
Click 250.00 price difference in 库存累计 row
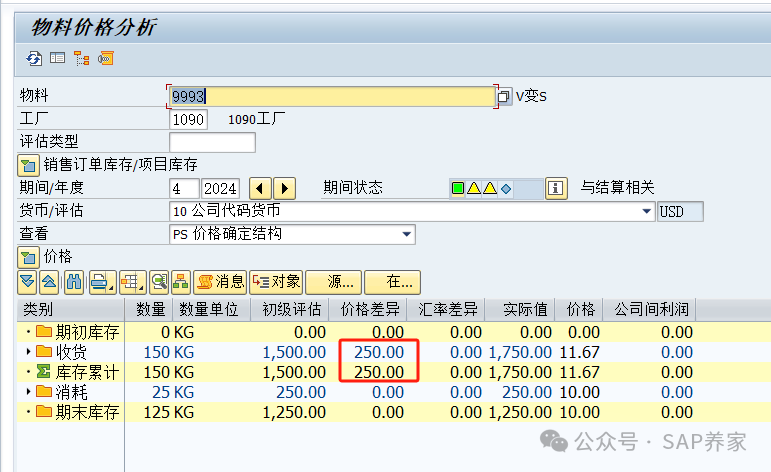(379, 372)
